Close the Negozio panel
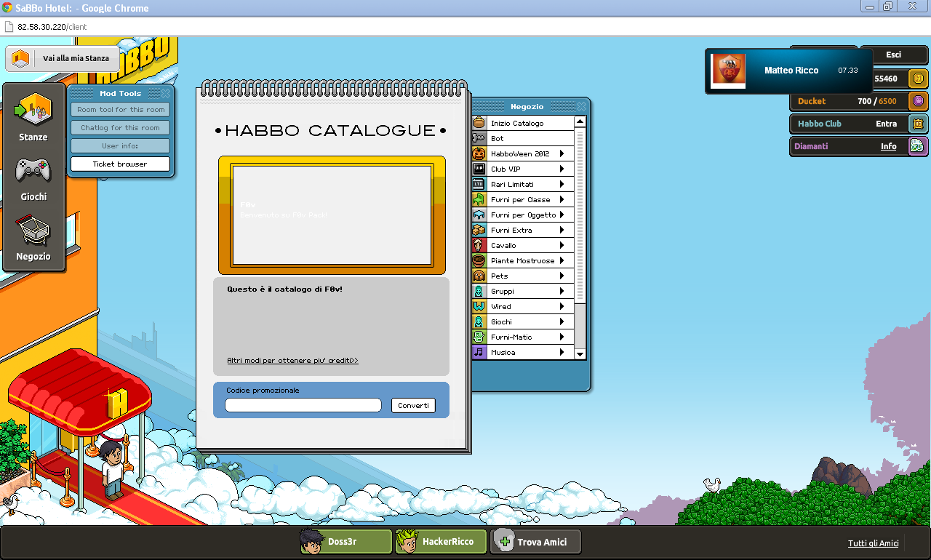This screenshot has width=931, height=560. coord(580,106)
